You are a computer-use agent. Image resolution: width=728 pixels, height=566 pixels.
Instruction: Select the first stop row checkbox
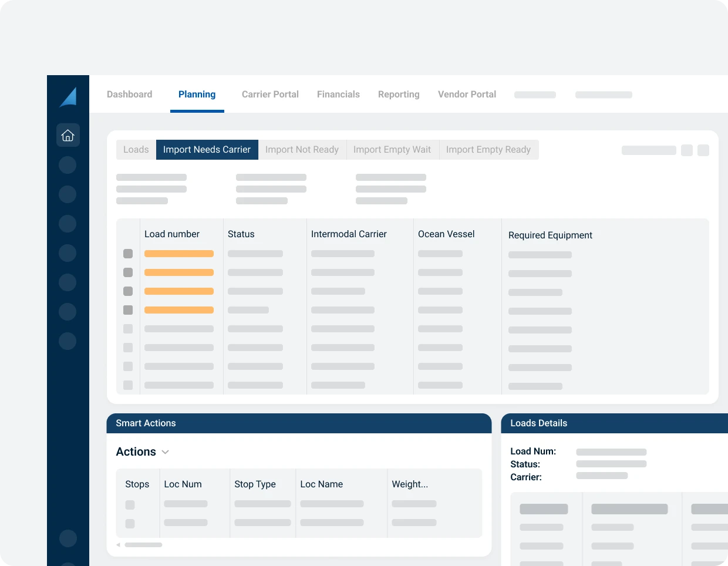pyautogui.click(x=130, y=505)
